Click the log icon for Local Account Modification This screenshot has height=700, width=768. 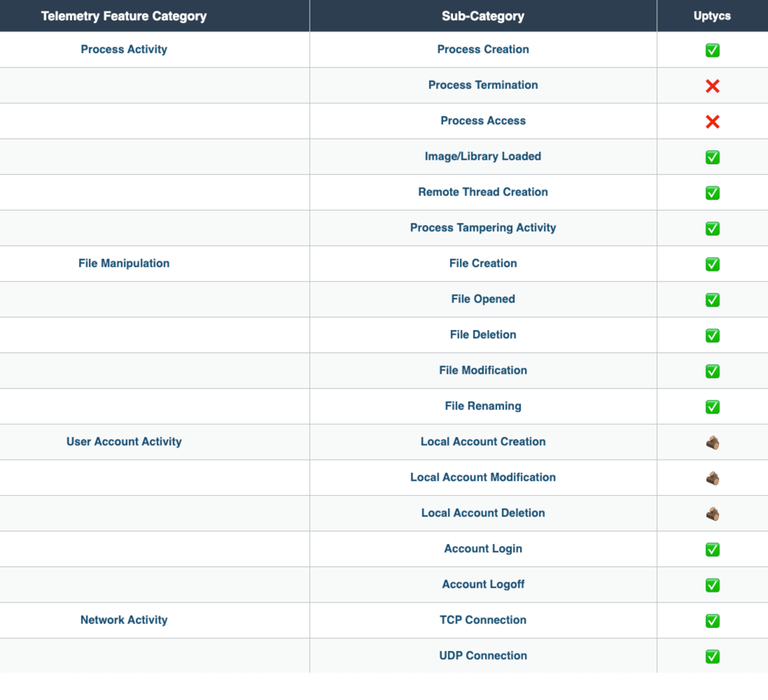713,478
